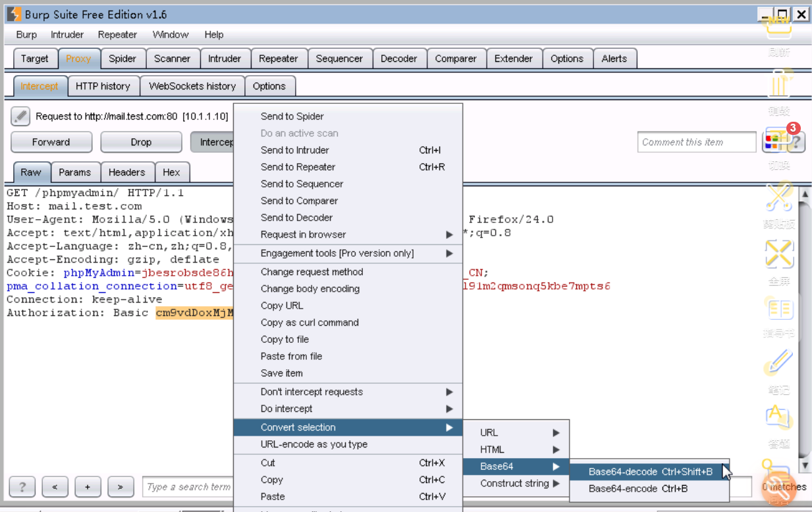The width and height of the screenshot is (812, 512).
Task: Choose Copy to file
Action: pos(348,340)
